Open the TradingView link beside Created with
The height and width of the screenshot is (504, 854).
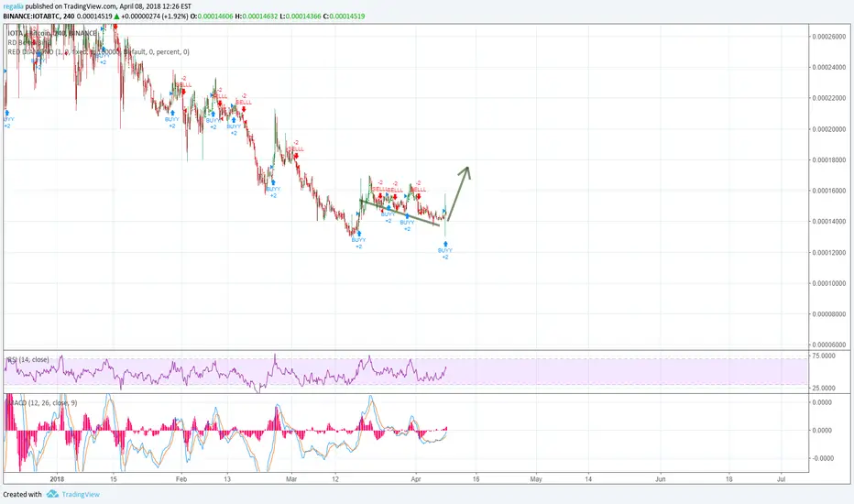tap(81, 494)
